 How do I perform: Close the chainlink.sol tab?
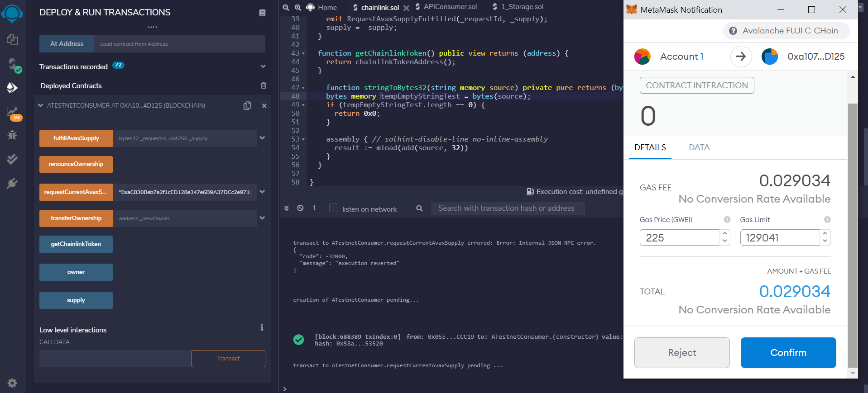point(407,8)
